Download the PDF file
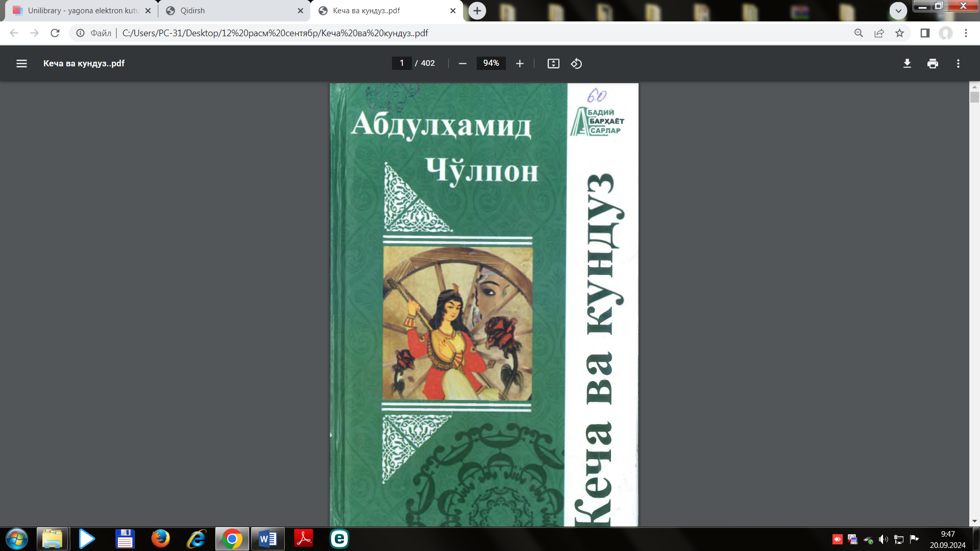 click(907, 63)
